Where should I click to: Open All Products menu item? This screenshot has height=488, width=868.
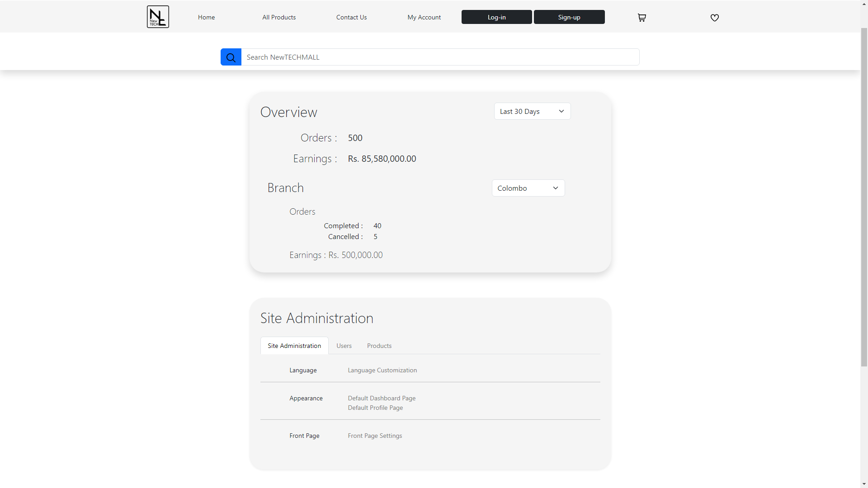point(279,17)
